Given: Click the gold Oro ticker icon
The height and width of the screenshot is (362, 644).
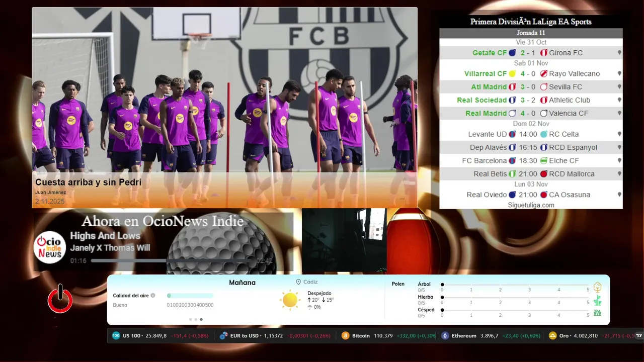Looking at the screenshot, I should pos(552,335).
